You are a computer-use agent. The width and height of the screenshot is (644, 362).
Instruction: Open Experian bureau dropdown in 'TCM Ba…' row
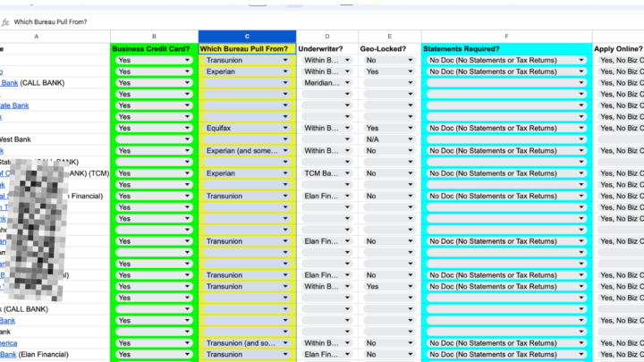tap(247, 173)
